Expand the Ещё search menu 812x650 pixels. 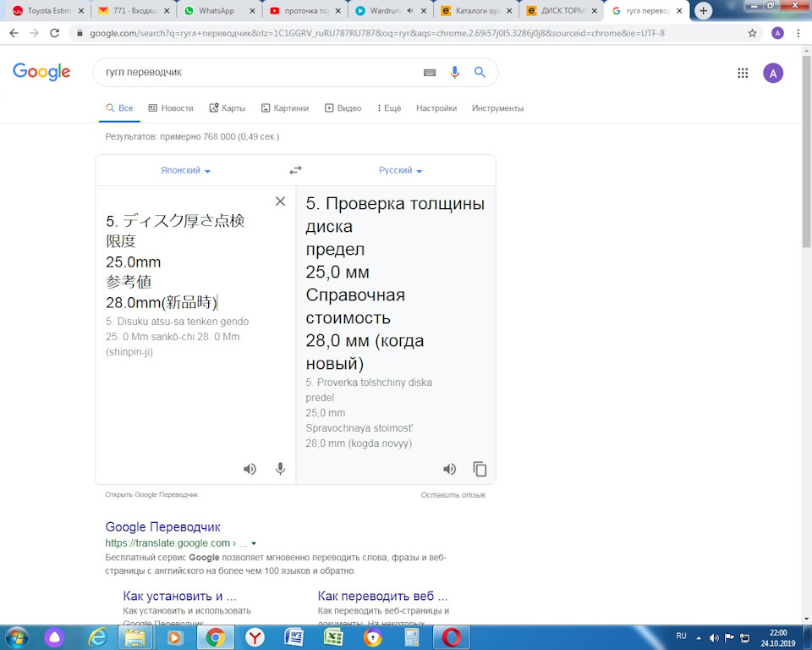(x=389, y=107)
